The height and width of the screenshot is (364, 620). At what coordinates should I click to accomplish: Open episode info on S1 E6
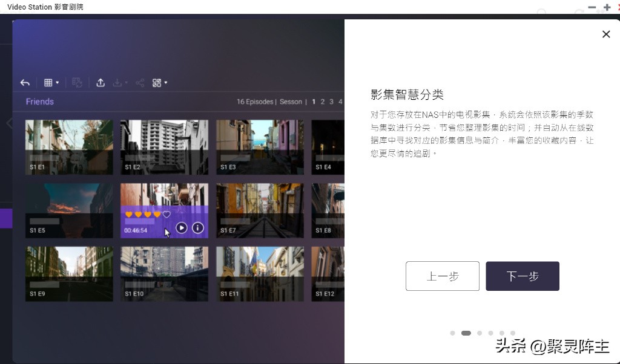[x=198, y=229]
